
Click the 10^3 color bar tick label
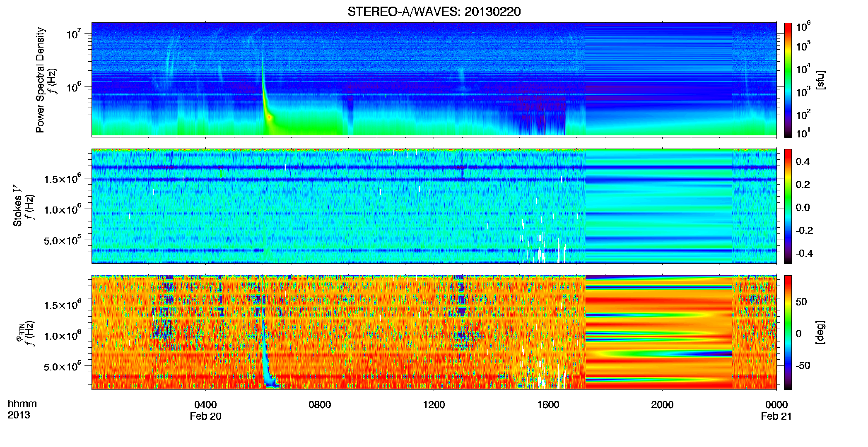803,91
